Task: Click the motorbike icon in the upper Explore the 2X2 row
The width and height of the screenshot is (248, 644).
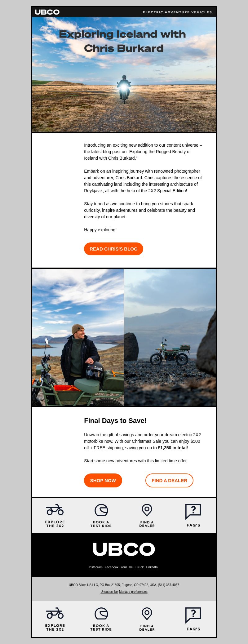Action: click(x=55, y=510)
